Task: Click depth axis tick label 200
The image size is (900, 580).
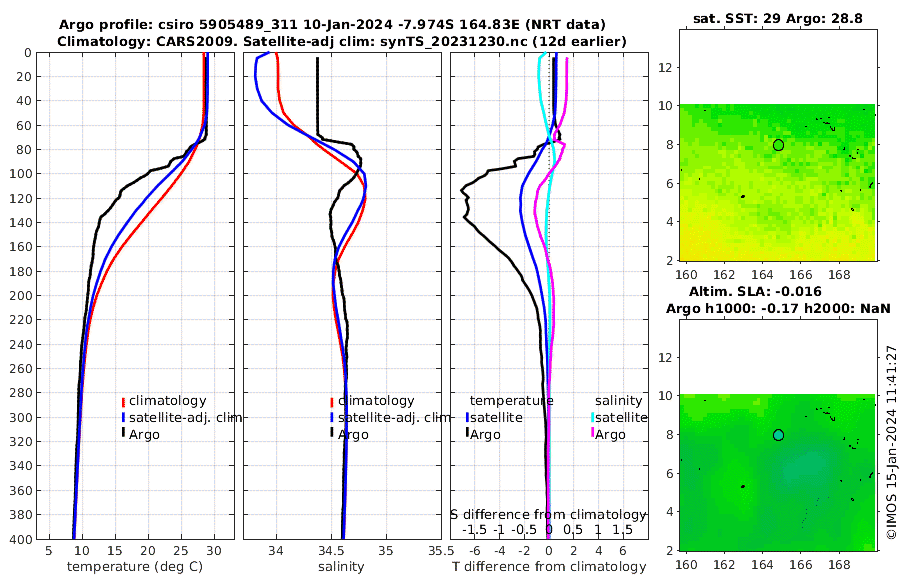Action: coord(21,295)
